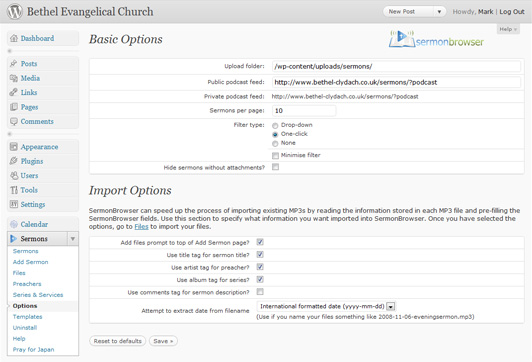Click the WordPress logo icon
Screen dimensions: 532x362
tap(15, 11)
